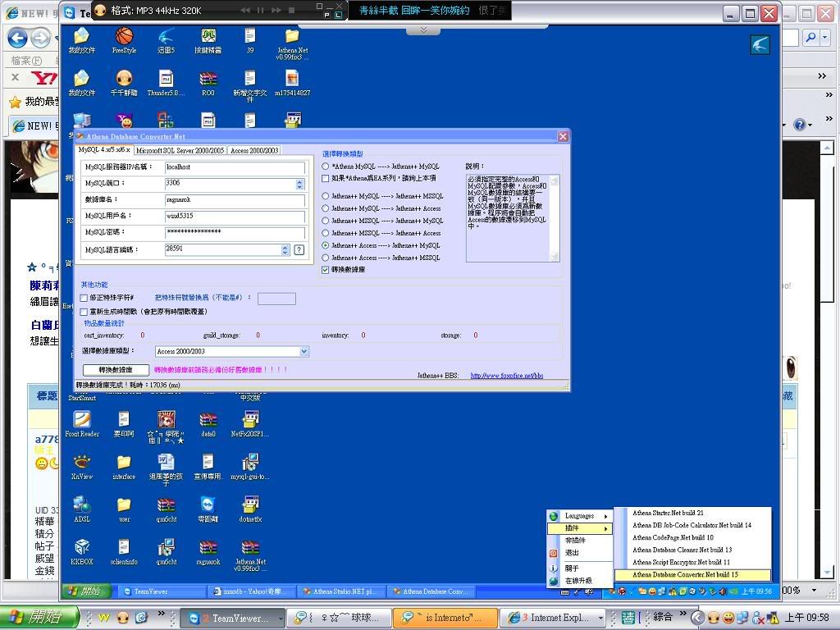Open the ROO archive icon

coord(208,83)
